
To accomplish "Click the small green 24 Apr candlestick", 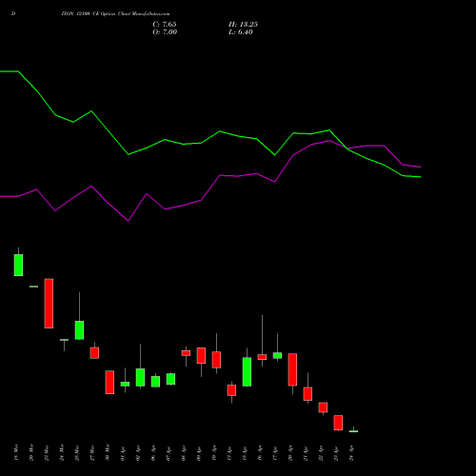I will pyautogui.click(x=353, y=431).
